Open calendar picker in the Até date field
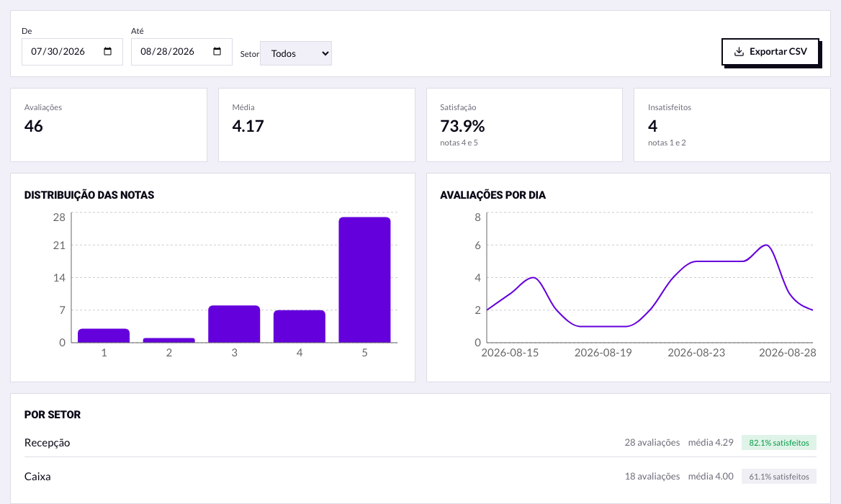The height and width of the screenshot is (504, 841). click(217, 51)
